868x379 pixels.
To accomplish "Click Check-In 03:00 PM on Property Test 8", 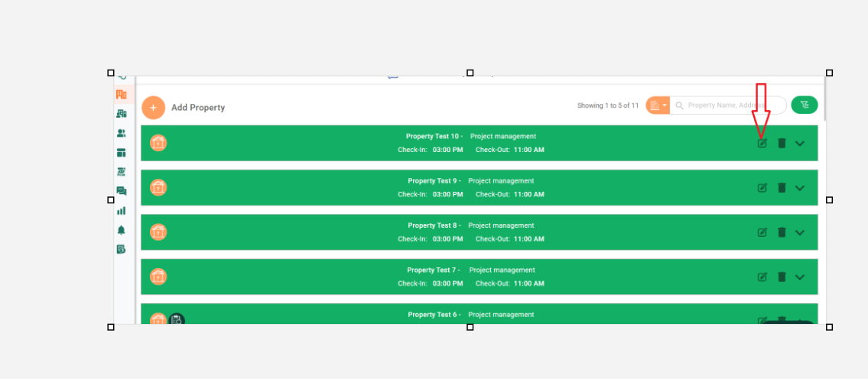I will (x=430, y=239).
